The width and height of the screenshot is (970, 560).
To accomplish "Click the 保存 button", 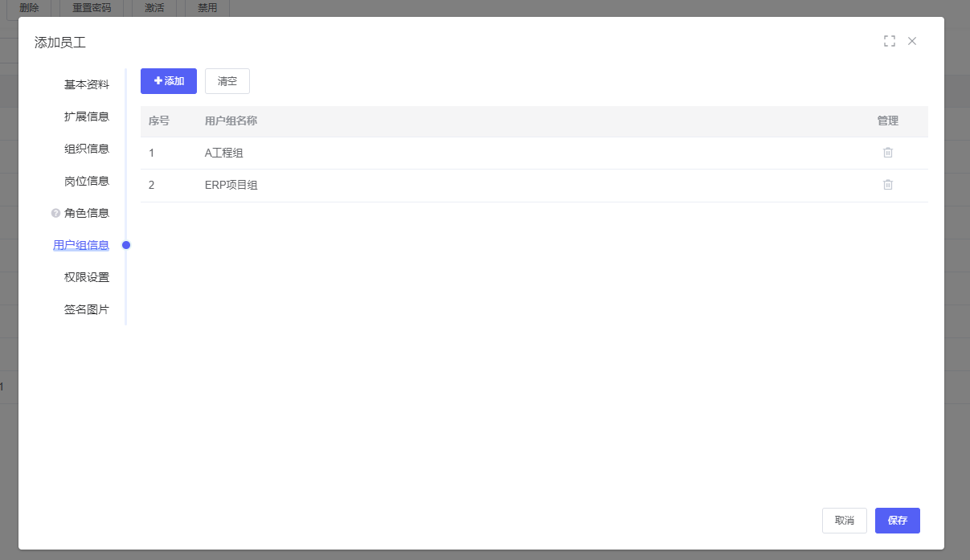I will click(898, 521).
